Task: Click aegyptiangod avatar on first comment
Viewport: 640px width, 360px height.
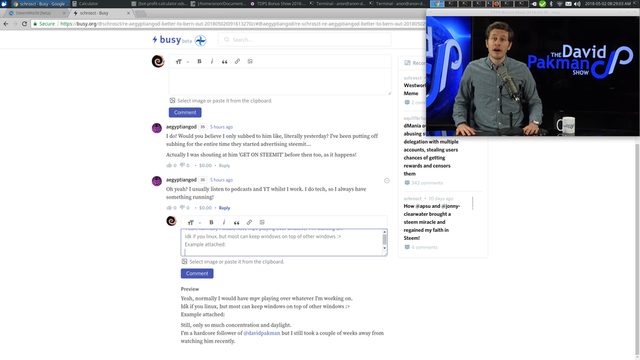Action: click(157, 128)
